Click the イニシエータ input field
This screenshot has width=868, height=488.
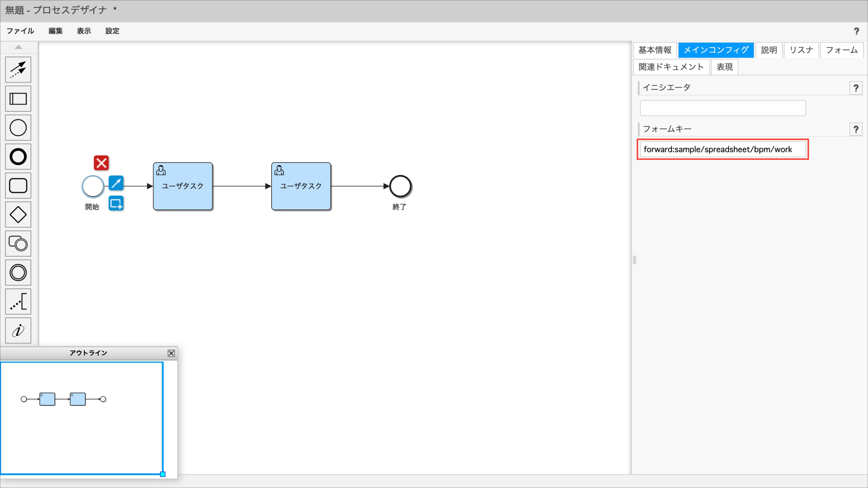tap(723, 108)
